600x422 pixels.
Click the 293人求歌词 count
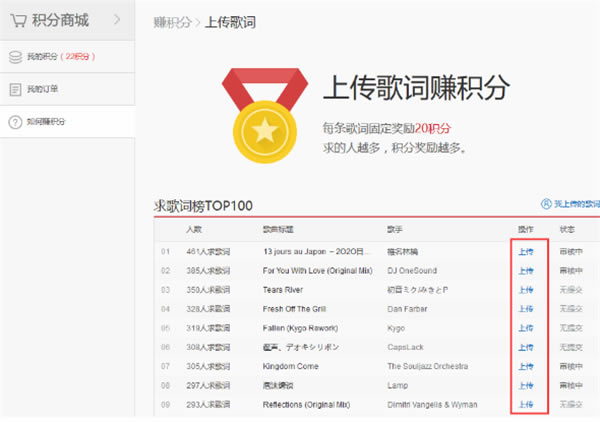click(x=208, y=405)
